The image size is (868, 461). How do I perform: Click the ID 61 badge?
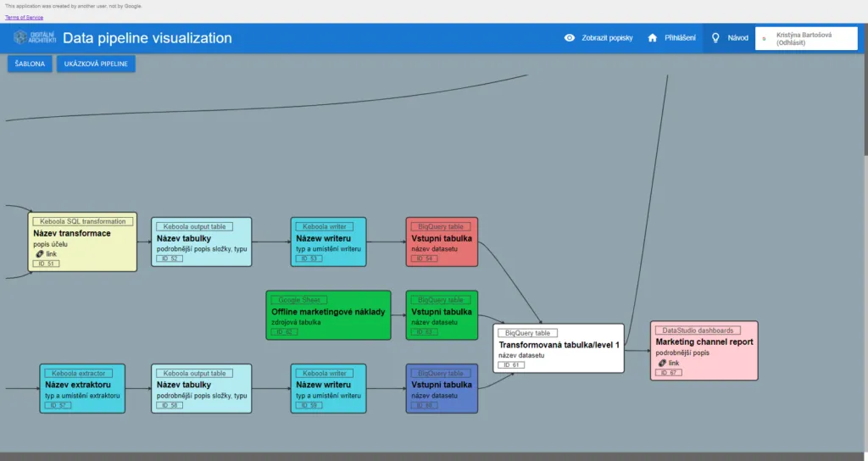511,364
